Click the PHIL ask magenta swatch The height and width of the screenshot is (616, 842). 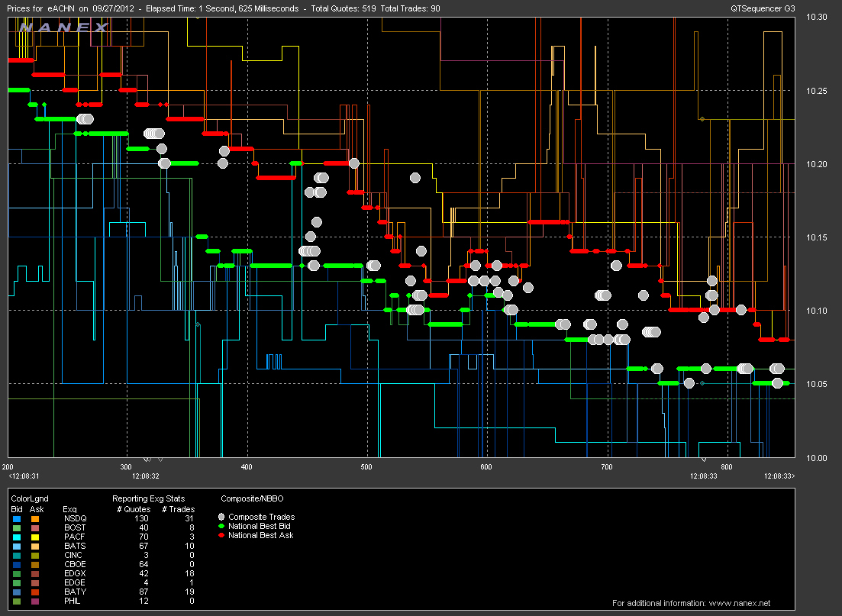point(34,601)
